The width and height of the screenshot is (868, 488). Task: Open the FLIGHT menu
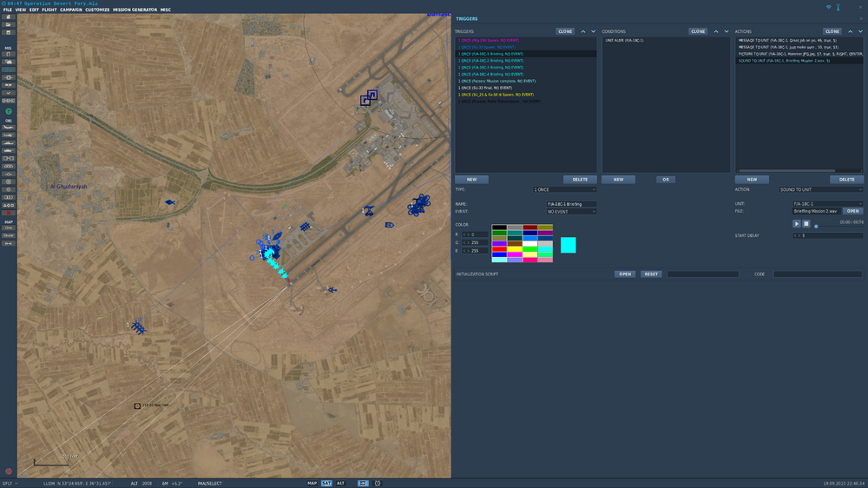pyautogui.click(x=49, y=10)
